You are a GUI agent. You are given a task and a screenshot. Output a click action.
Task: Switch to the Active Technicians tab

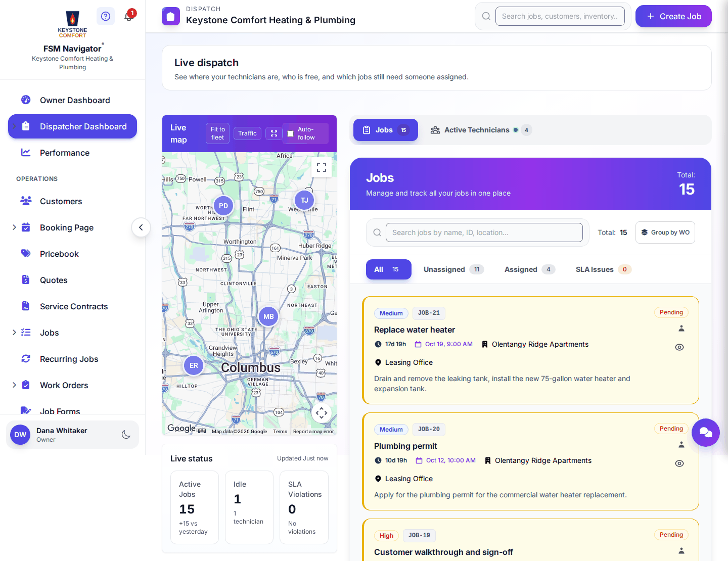[x=480, y=130]
